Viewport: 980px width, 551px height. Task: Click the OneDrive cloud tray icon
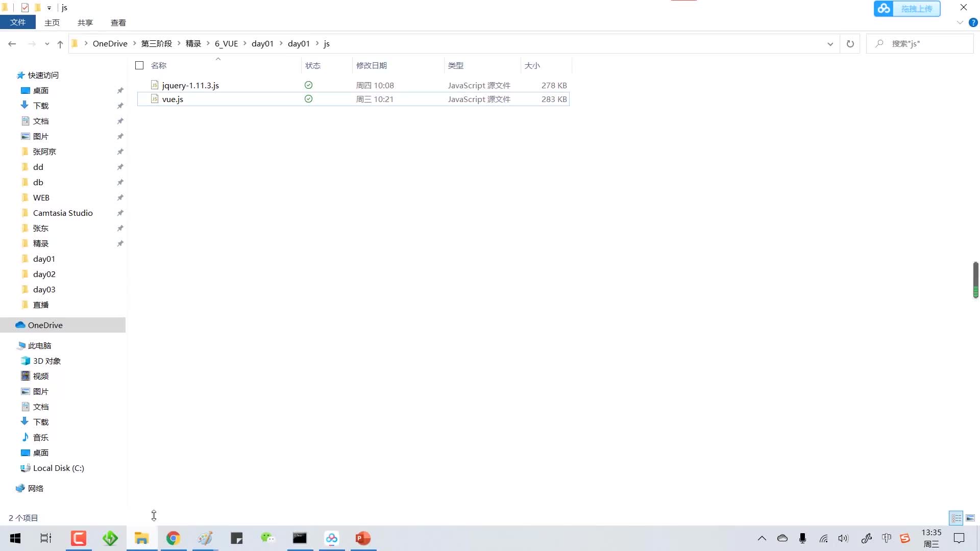[x=782, y=538]
